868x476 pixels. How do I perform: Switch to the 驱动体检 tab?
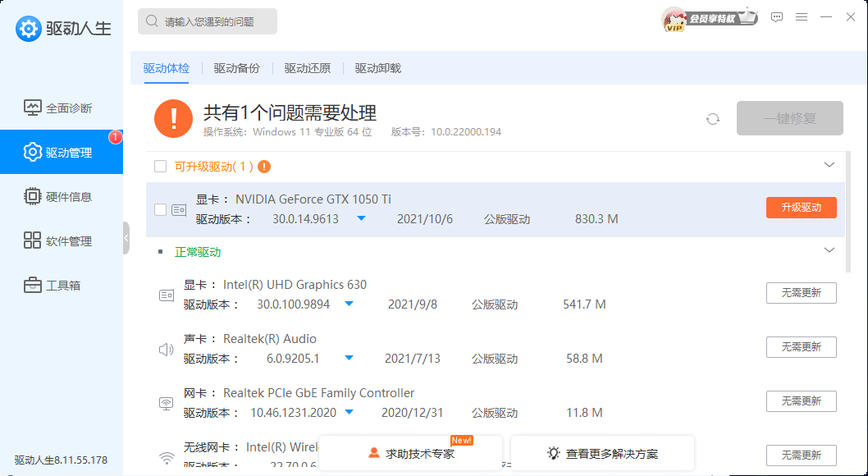[x=166, y=68]
